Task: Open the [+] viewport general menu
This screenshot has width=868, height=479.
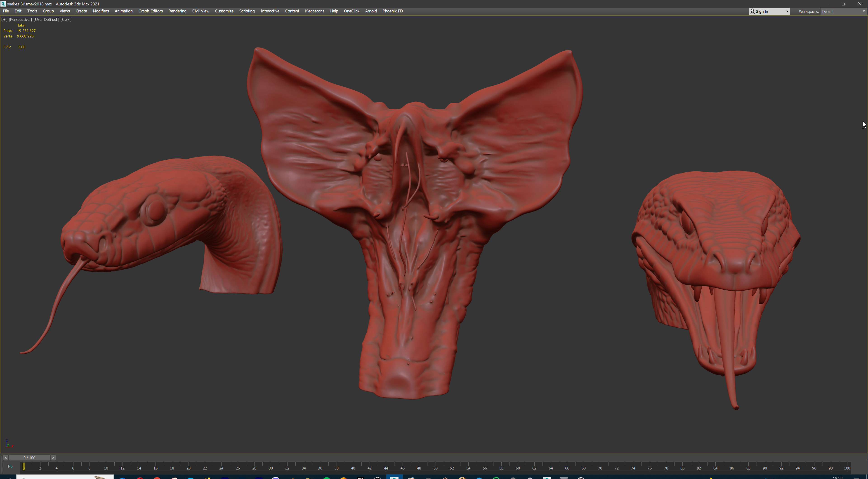Action: click(4, 19)
